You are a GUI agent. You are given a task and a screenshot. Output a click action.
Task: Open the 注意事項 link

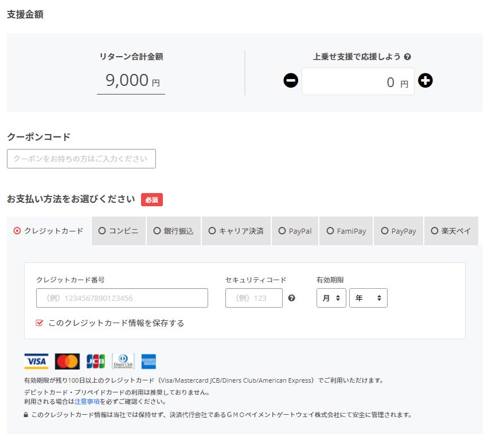[87, 402]
